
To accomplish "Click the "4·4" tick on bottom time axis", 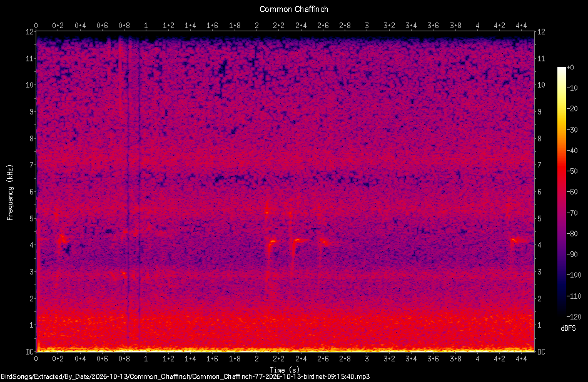I will coord(521,359).
